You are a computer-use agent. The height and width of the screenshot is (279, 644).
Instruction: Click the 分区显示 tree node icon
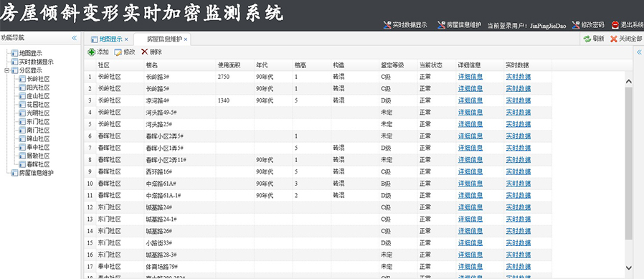15,71
